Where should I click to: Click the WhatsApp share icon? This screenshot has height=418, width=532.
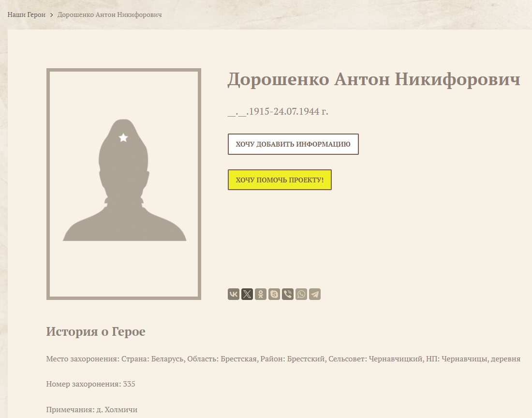(301, 294)
